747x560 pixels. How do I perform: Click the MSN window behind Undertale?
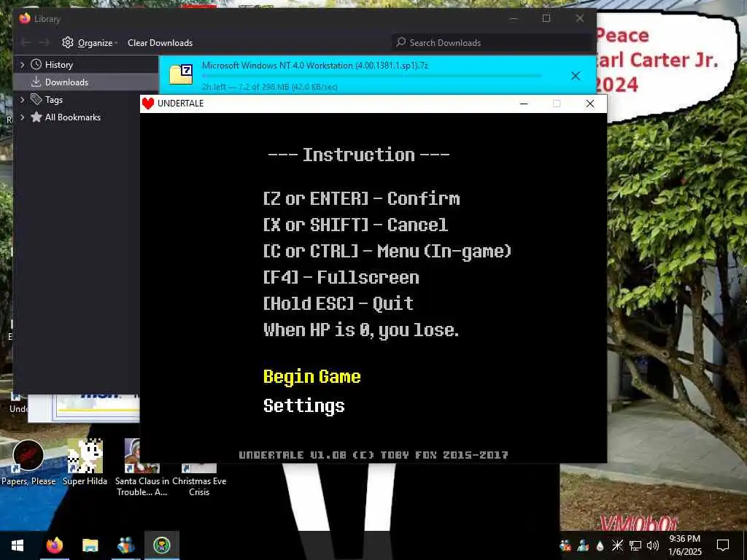click(x=84, y=408)
